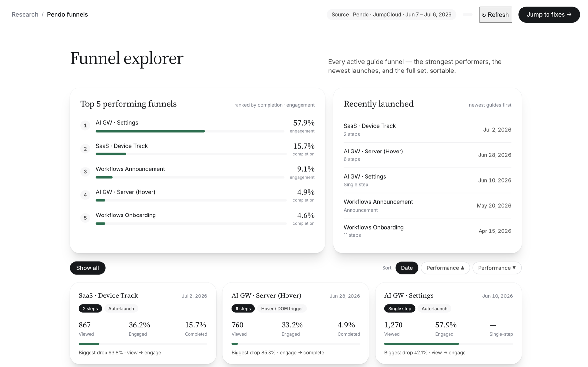Screen dimensions: 588x367
Task: Click the 6 steps badge
Action: coord(243,309)
